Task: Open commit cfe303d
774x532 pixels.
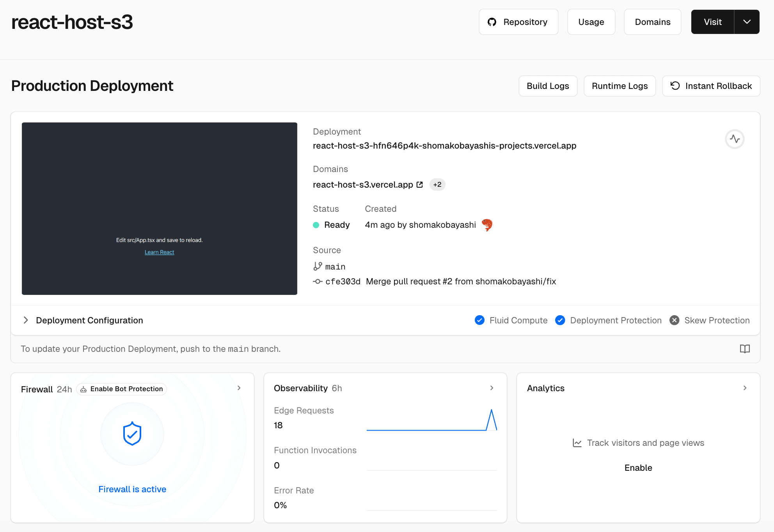Action: (343, 281)
